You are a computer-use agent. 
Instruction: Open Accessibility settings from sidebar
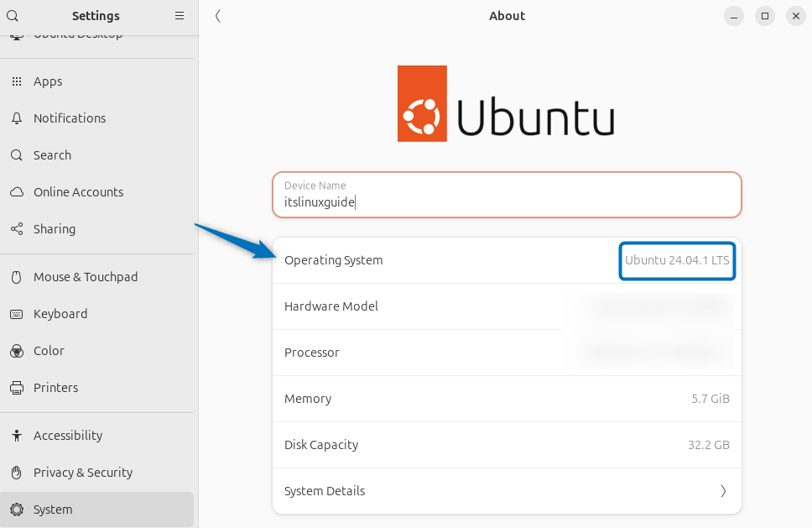16,435
